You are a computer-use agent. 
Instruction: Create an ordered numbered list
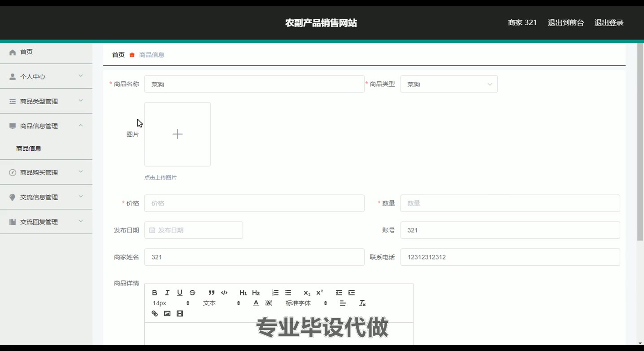275,293
